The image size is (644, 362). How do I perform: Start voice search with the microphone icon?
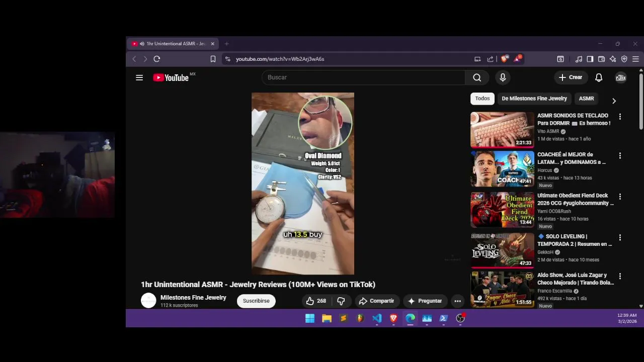(503, 77)
